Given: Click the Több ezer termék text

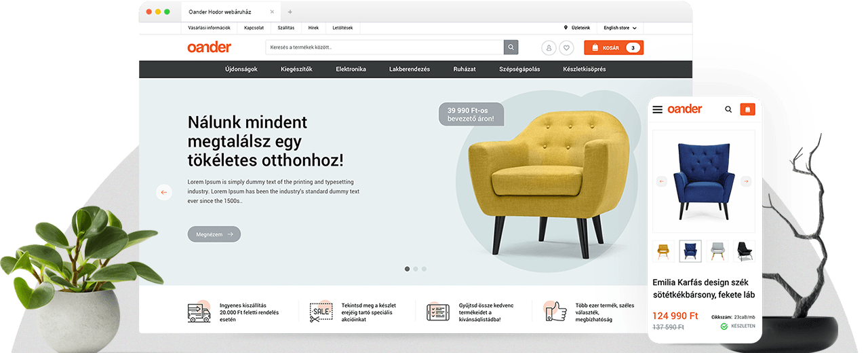Looking at the screenshot, I should [605, 312].
